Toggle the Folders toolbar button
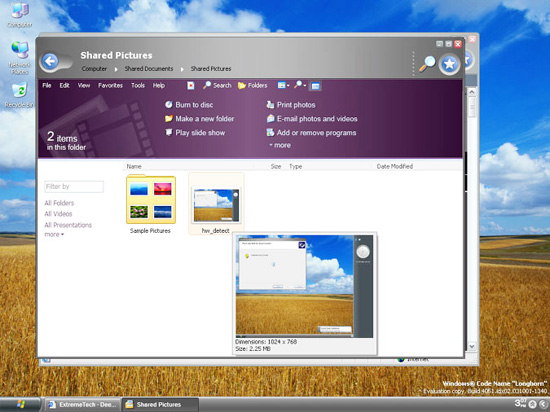 (x=253, y=85)
